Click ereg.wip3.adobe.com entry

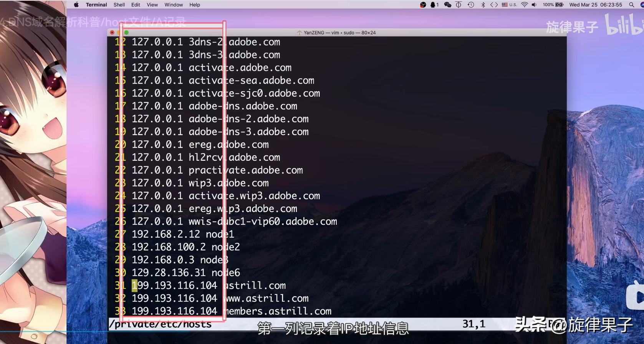[243, 208]
